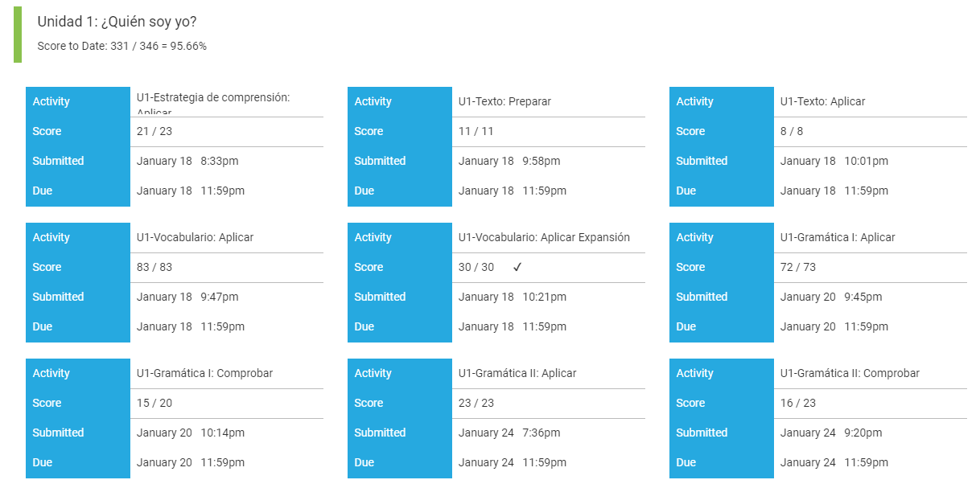Select the 21 / 23 score value

(x=154, y=131)
